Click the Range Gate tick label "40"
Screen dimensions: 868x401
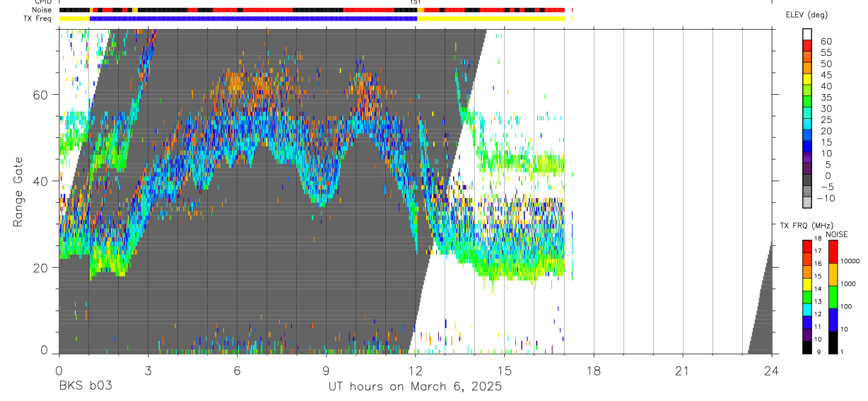coord(41,181)
